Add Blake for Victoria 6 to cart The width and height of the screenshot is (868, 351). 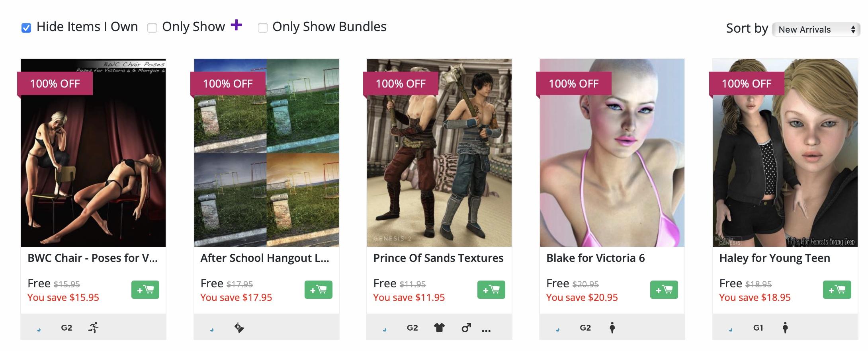(x=664, y=290)
